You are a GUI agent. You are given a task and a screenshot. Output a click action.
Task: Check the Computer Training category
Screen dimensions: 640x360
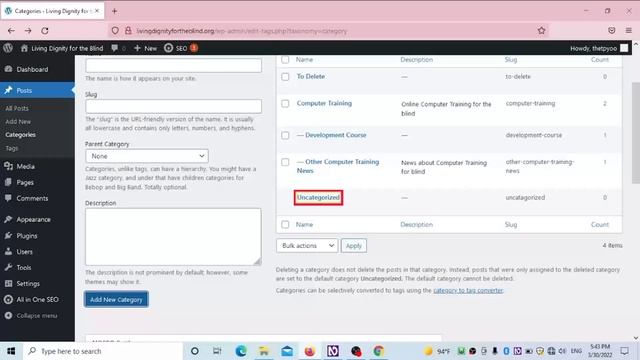(x=285, y=104)
